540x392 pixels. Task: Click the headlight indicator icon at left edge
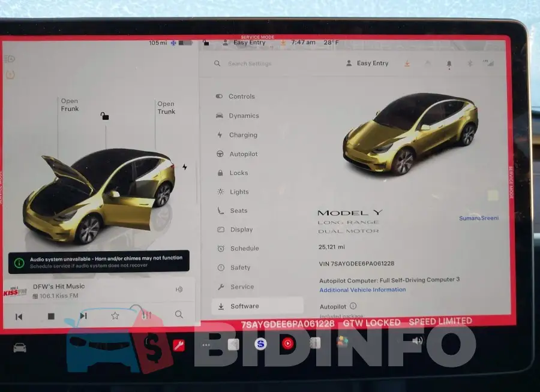(9, 59)
